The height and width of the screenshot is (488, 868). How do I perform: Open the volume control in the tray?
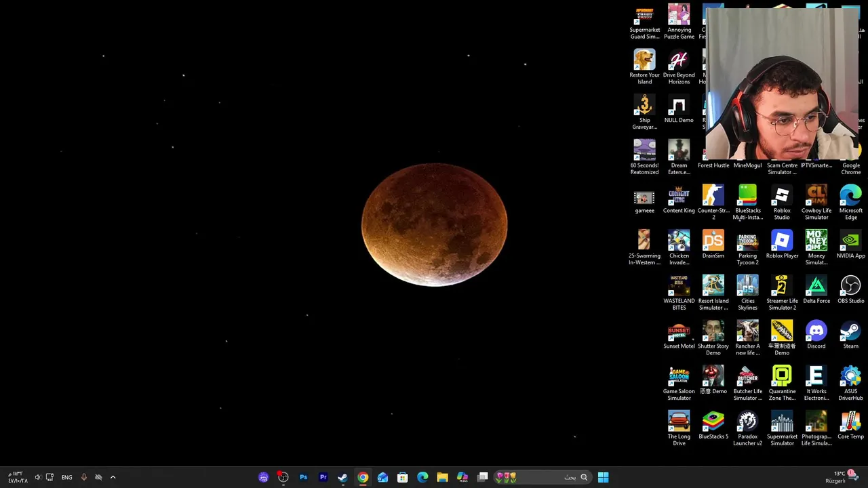tap(37, 477)
